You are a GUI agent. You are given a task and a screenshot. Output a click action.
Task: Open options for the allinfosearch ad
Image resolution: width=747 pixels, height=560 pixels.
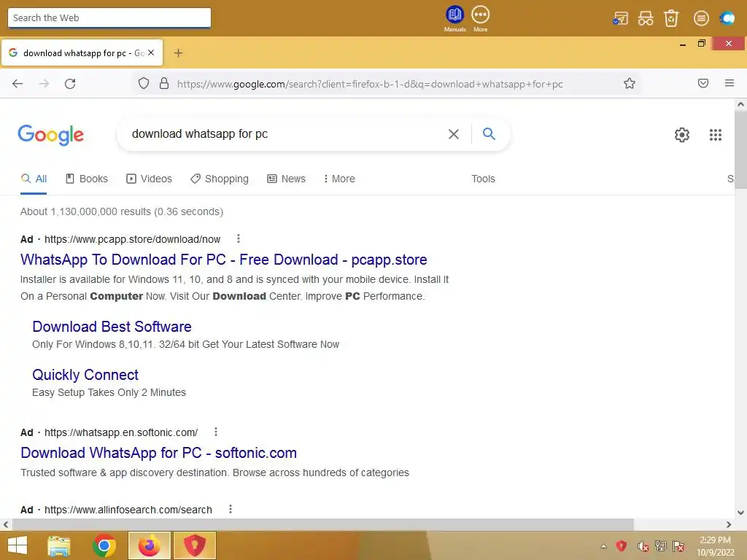[x=230, y=509]
